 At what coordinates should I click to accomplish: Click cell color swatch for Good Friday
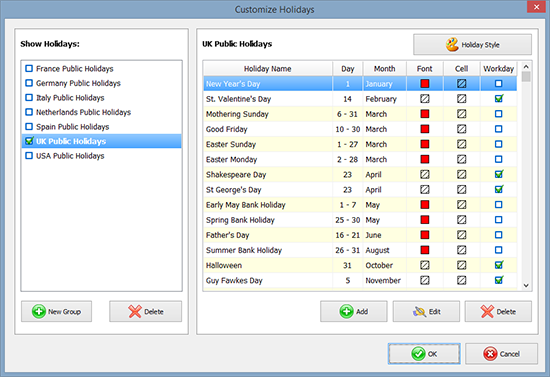462,129
